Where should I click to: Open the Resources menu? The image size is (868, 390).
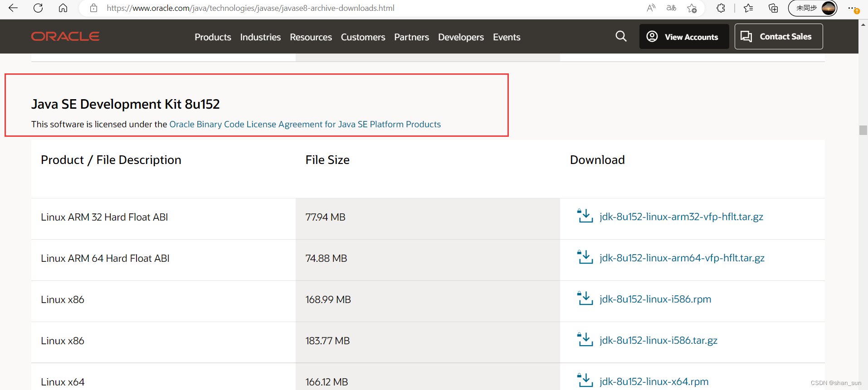point(311,37)
